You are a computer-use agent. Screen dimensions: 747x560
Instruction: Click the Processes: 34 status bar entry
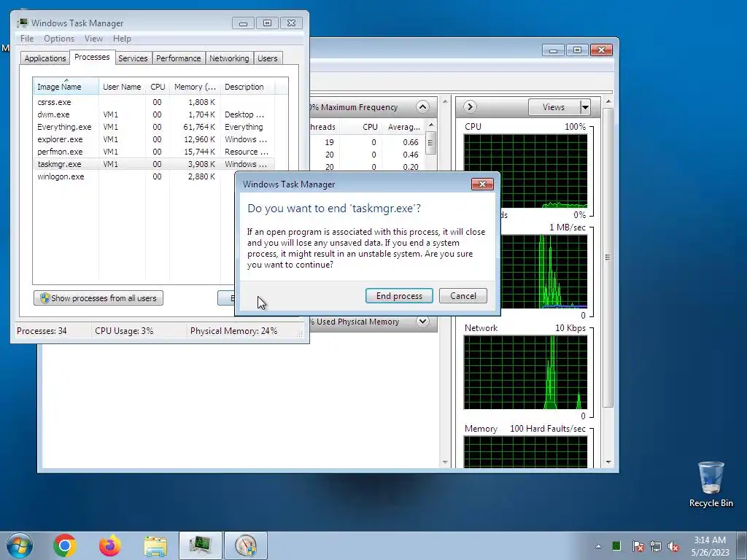pyautogui.click(x=42, y=330)
